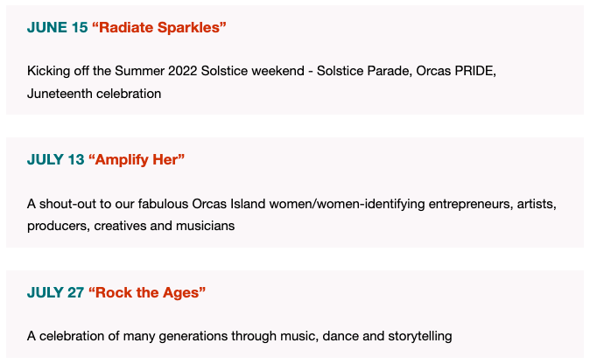Click the JULY 27 date heading

pyautogui.click(x=56, y=292)
